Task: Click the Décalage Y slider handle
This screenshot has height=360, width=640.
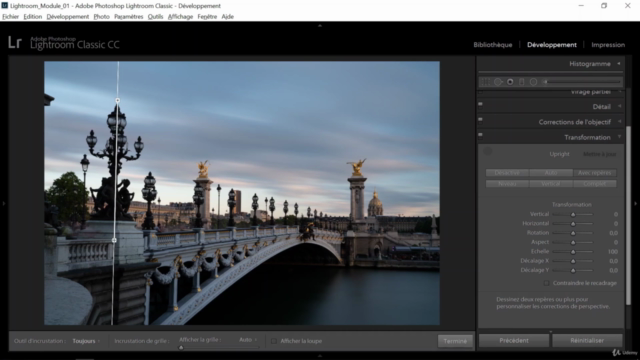Action: point(573,270)
